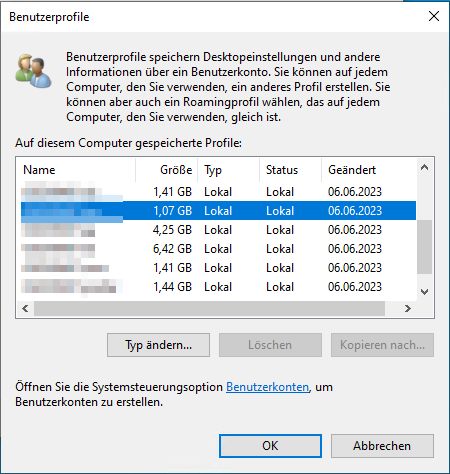The image size is (450, 474).
Task: Close the Benutzerprofile dialog
Action: point(434,16)
